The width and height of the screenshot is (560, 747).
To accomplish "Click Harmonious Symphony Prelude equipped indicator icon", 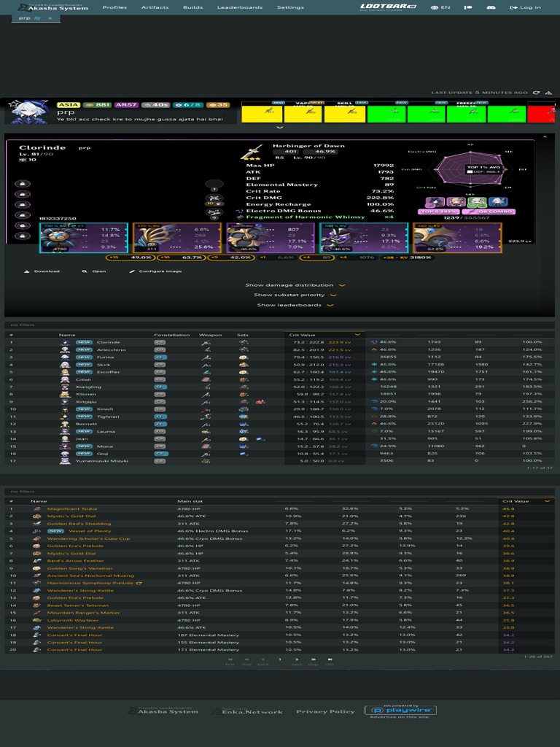I will [139, 583].
